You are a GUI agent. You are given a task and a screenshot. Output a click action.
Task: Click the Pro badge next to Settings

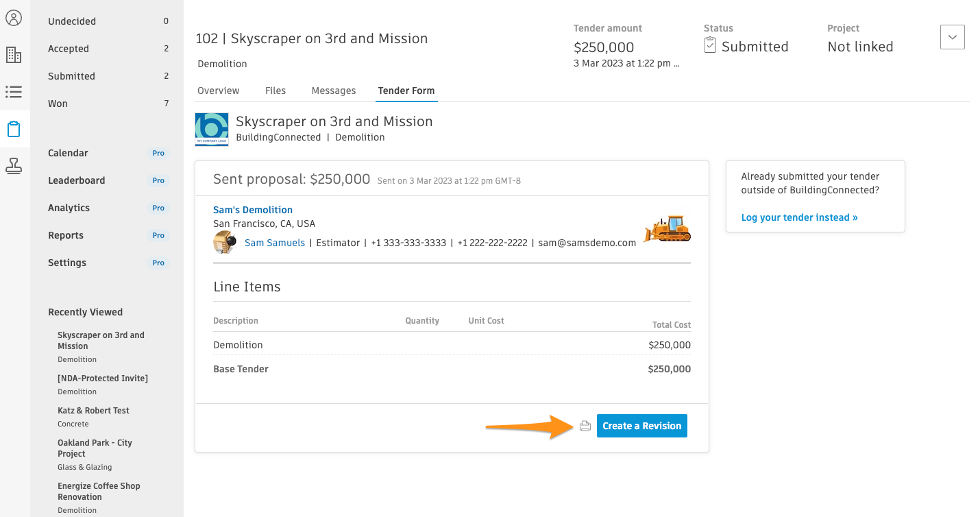pos(158,263)
